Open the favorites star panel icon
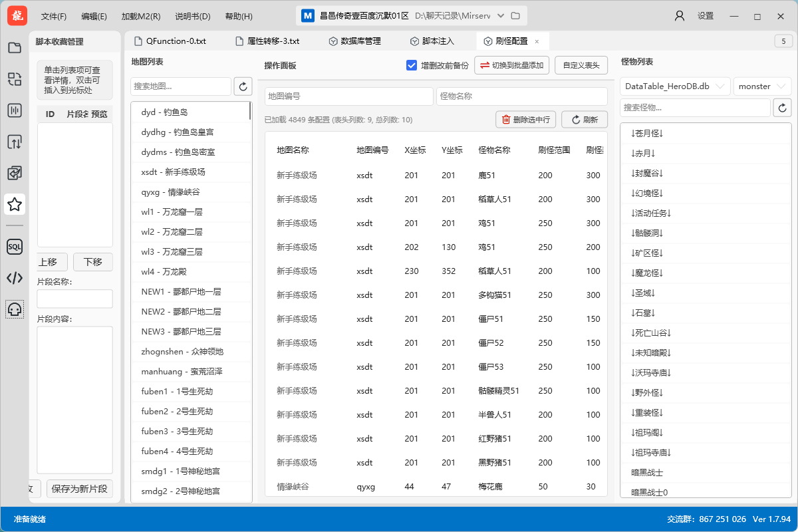 pyautogui.click(x=15, y=205)
